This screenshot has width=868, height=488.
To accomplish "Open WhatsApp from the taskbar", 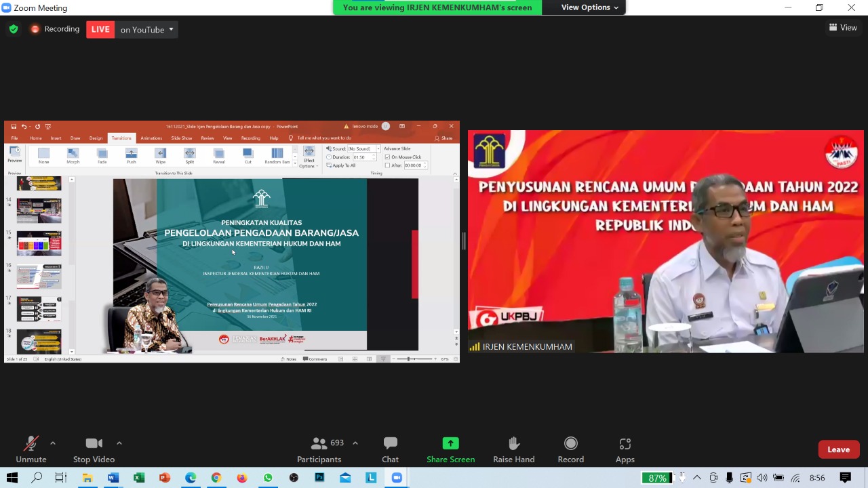I will [268, 478].
